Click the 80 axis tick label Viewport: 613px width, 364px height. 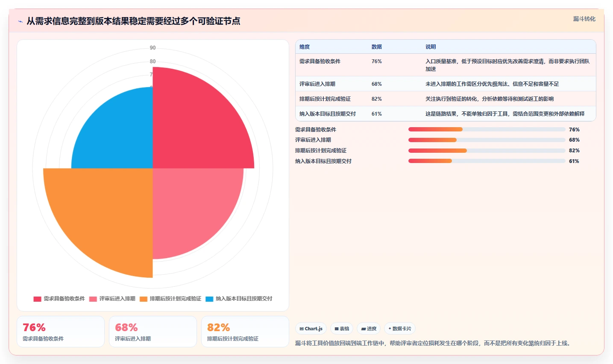(153, 61)
